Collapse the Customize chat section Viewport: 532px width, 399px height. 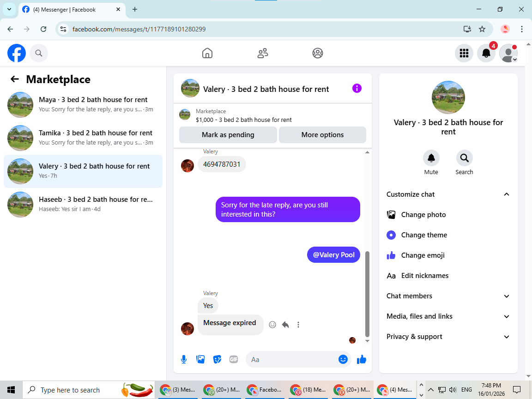pyautogui.click(x=507, y=194)
